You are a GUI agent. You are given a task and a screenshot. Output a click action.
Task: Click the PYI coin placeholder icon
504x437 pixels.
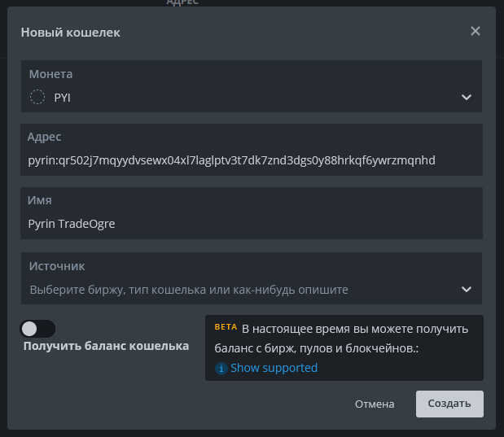[37, 97]
